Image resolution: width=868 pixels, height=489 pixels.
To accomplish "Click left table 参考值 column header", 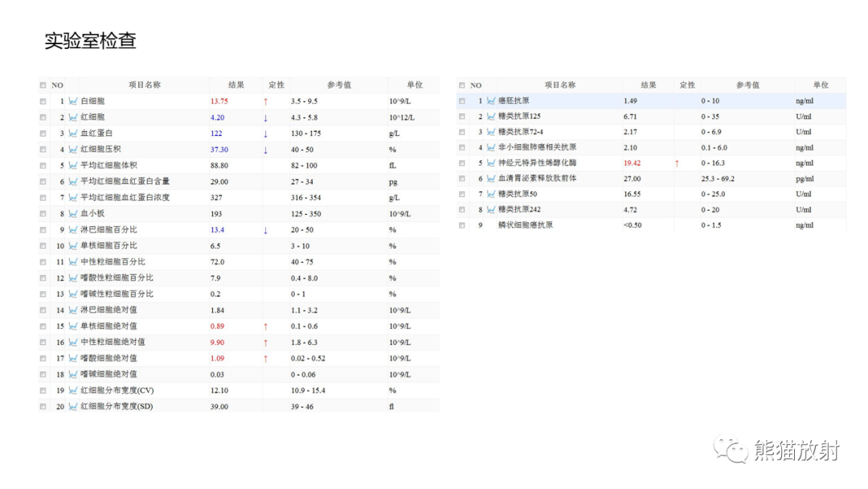I will [x=339, y=84].
